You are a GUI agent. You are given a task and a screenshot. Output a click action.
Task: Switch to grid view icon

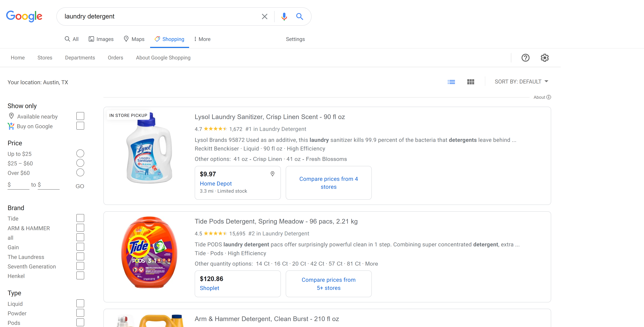pyautogui.click(x=471, y=82)
